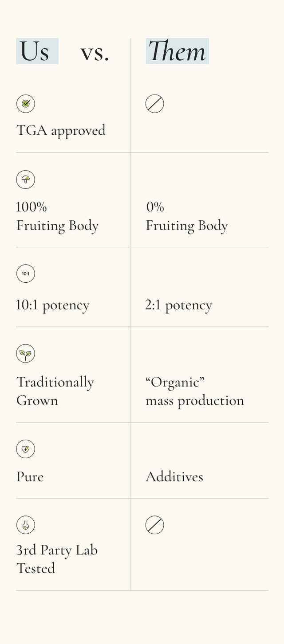Click the leaf sprout icon above Traditionally Grown
This screenshot has height=644, width=284.
point(26,354)
